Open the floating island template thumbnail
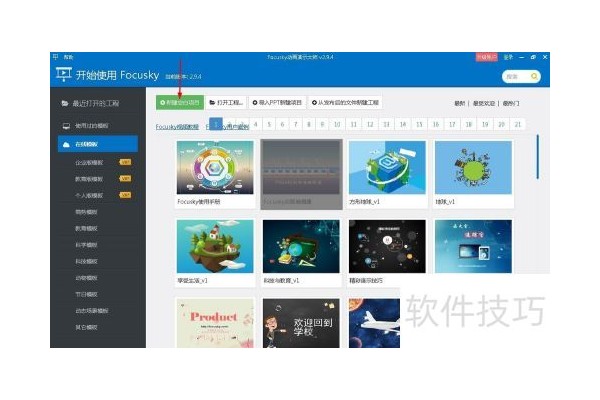 [x=215, y=247]
